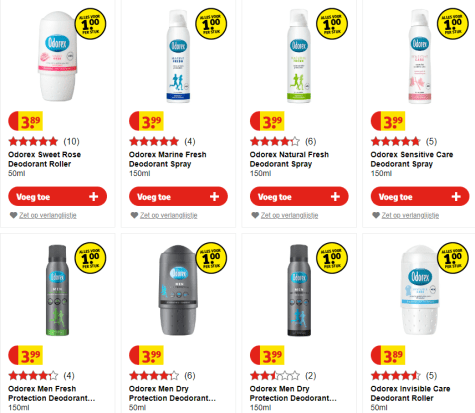Viewport: 475px width, 413px height.
Task: Click the 1.00 promo badge on Men Fresh Protection
Action: 90,258
